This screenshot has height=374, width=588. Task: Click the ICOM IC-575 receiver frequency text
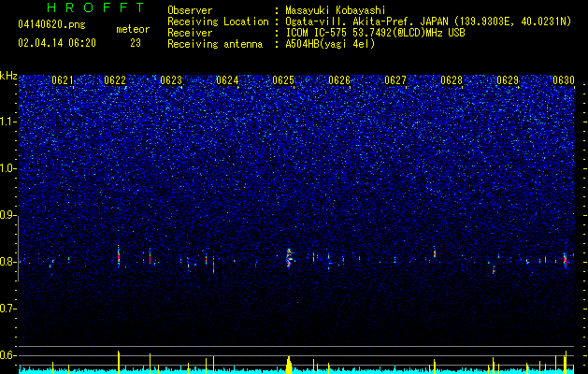375,33
